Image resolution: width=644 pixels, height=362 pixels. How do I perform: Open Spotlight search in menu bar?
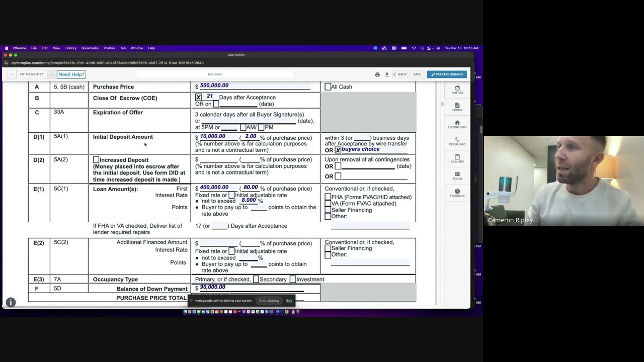point(422,48)
